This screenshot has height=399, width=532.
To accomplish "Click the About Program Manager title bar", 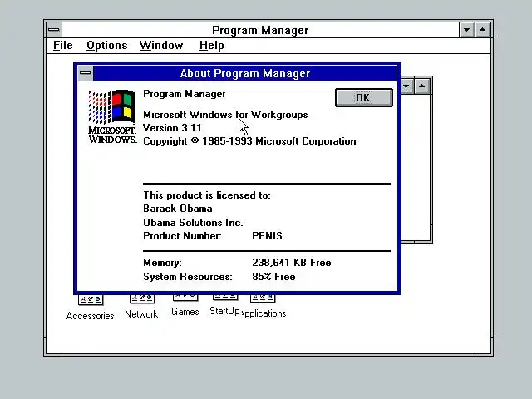I will pyautogui.click(x=244, y=73).
